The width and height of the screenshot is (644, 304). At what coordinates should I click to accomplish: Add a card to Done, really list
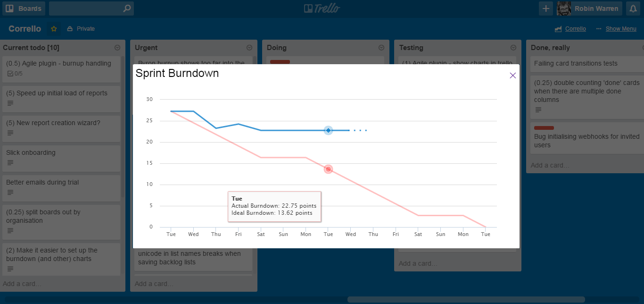tap(550, 165)
